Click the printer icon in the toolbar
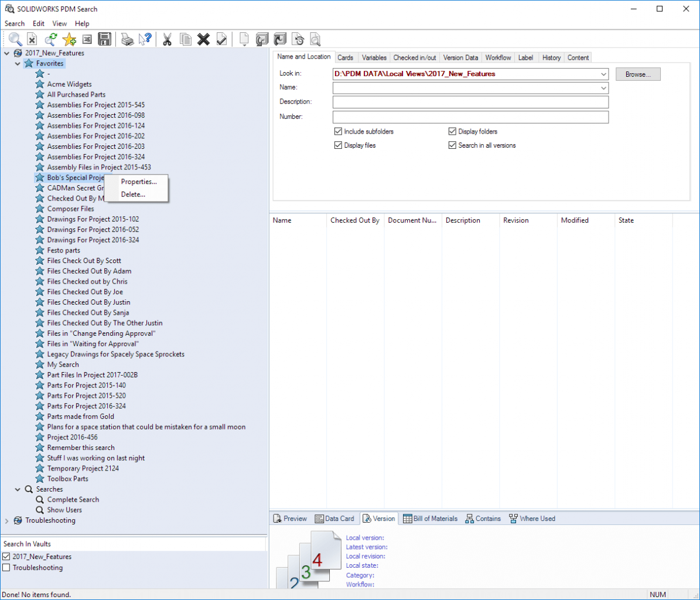 coord(127,39)
